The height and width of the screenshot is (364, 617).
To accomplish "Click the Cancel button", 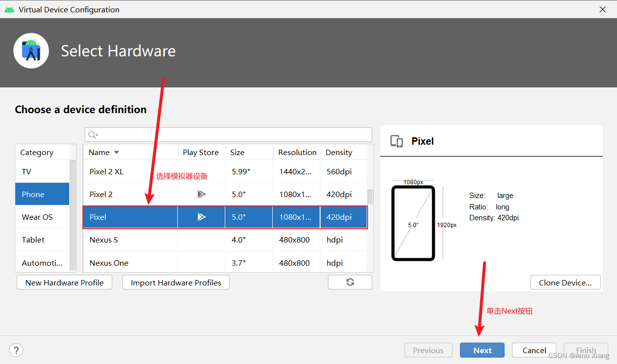I will click(x=534, y=350).
